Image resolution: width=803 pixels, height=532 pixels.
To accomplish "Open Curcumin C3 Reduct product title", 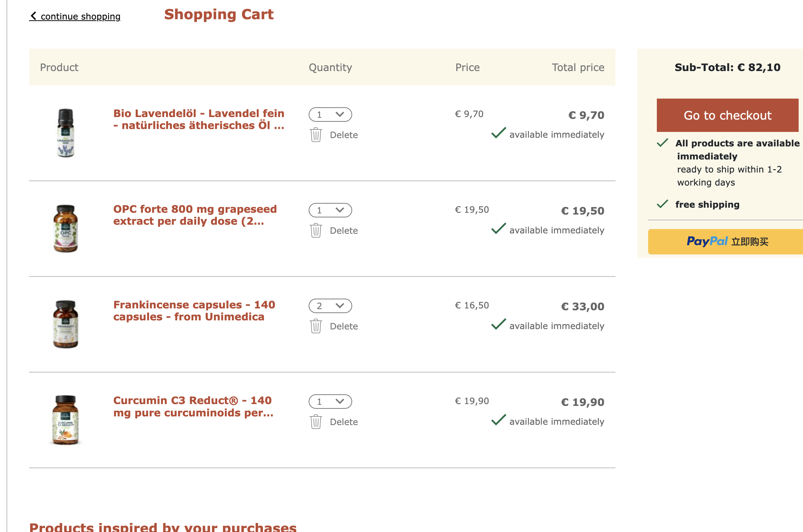I will pyautogui.click(x=193, y=406).
